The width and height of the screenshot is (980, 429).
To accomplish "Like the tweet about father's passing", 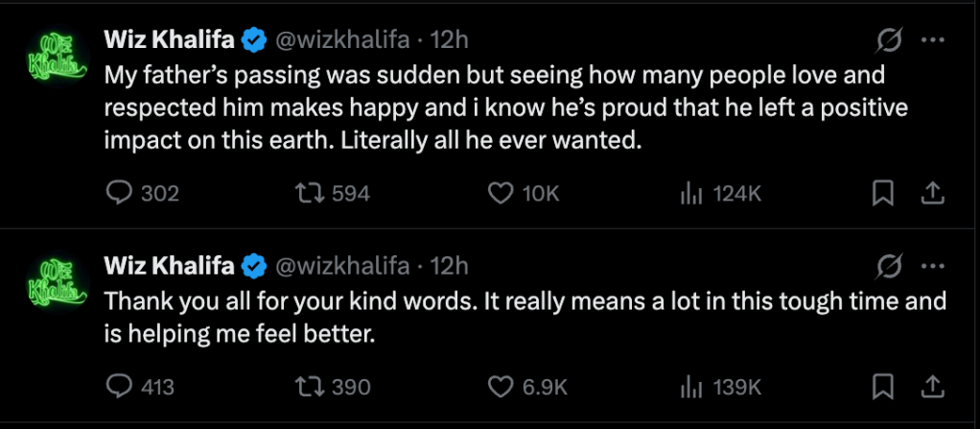I will [x=501, y=194].
